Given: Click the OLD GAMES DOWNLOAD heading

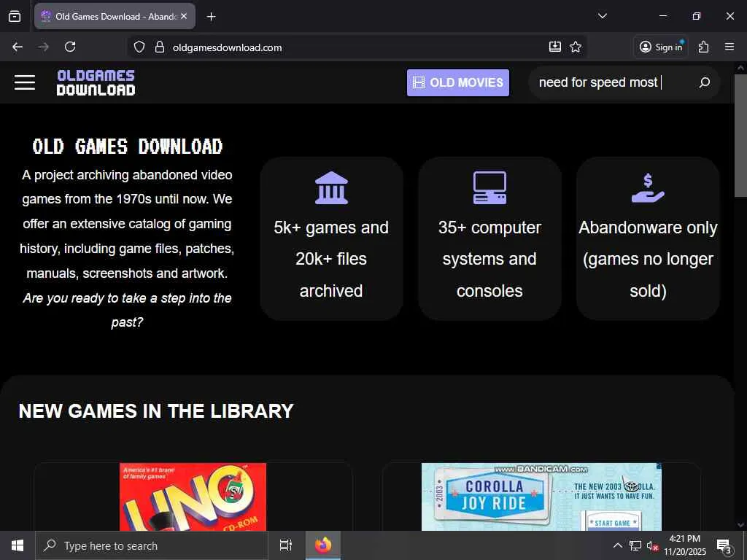Looking at the screenshot, I should [x=127, y=146].
